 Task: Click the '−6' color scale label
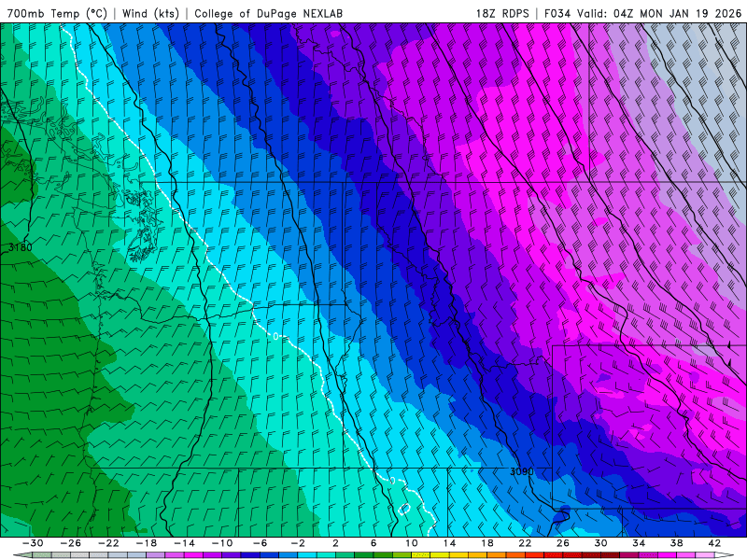261,543
